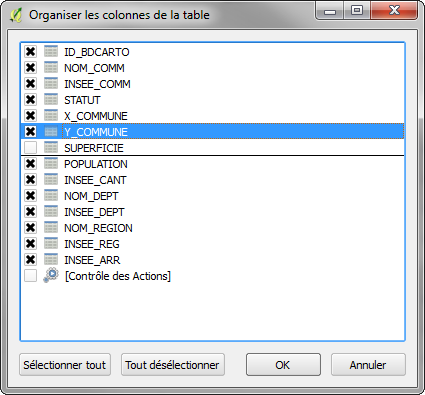Click the table icon beside POPULATION
The height and width of the screenshot is (395, 425).
click(51, 164)
